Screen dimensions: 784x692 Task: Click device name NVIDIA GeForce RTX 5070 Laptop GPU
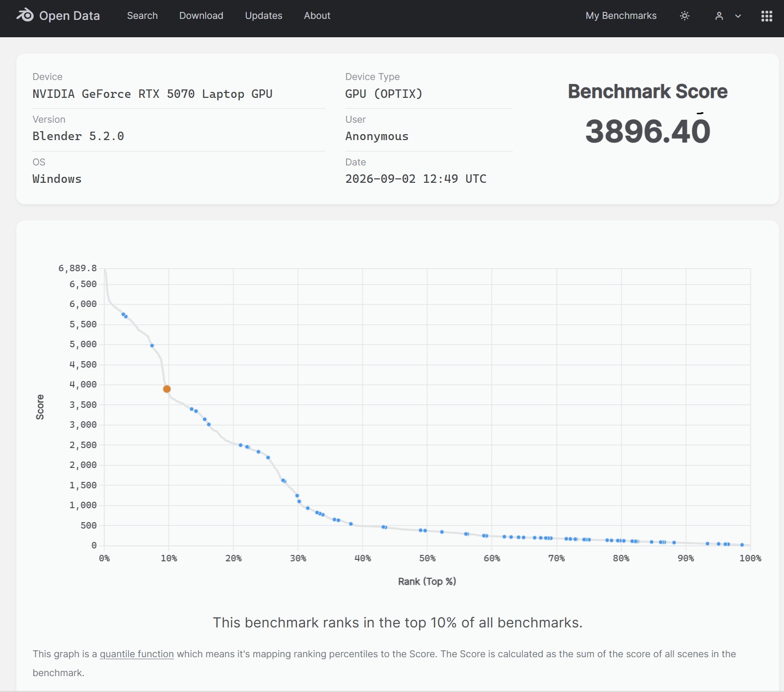[x=152, y=94]
